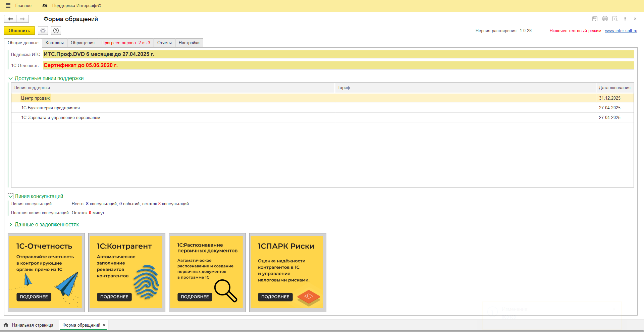This screenshot has width=644, height=332.
Task: Click the gear settings icon next to Обновить
Action: point(43,31)
